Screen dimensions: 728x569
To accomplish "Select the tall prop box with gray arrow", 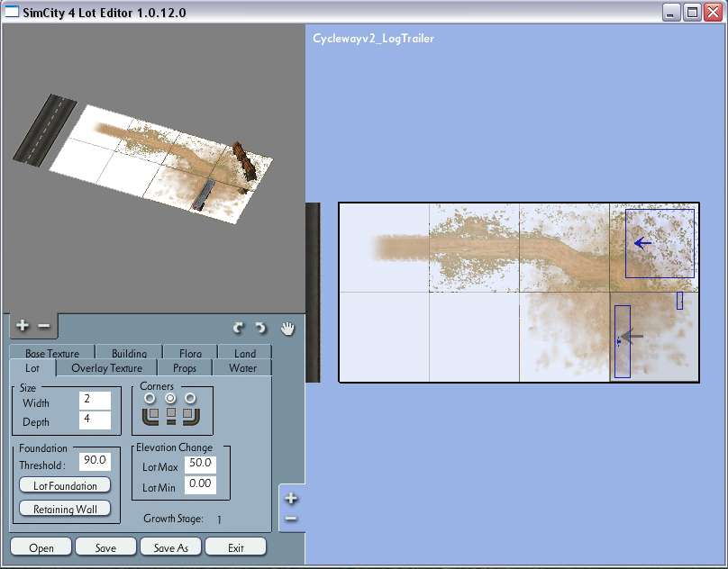I will [623, 341].
